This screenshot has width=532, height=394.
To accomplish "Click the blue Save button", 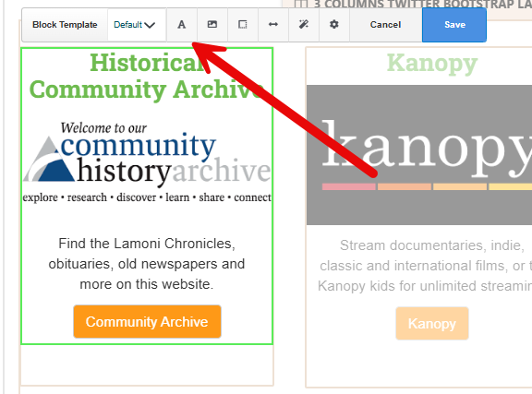I will pos(454,25).
